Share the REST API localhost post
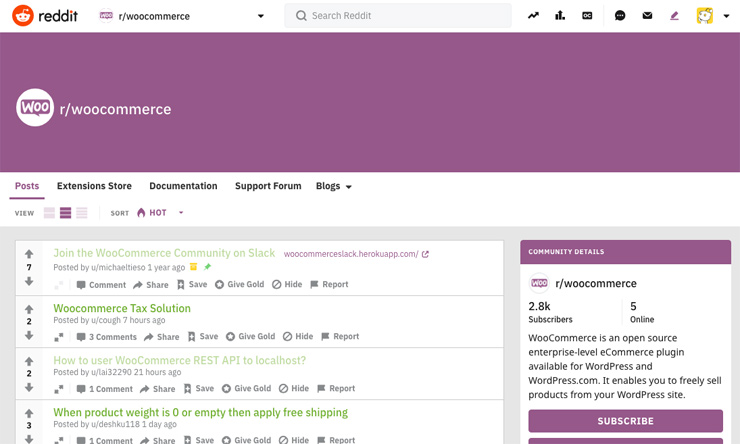This screenshot has width=740, height=444. [x=158, y=389]
